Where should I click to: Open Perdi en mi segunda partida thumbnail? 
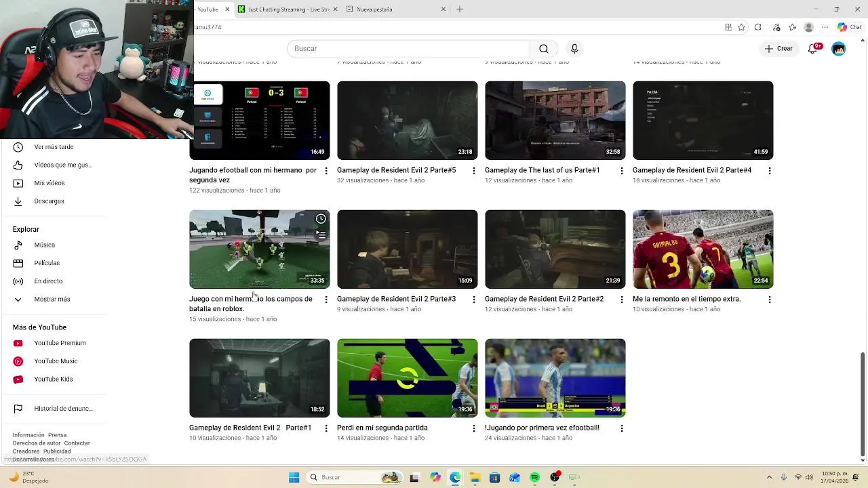pyautogui.click(x=407, y=378)
